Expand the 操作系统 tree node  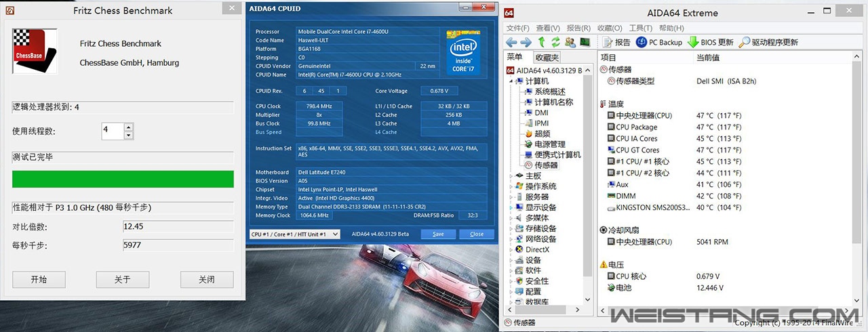coord(511,186)
